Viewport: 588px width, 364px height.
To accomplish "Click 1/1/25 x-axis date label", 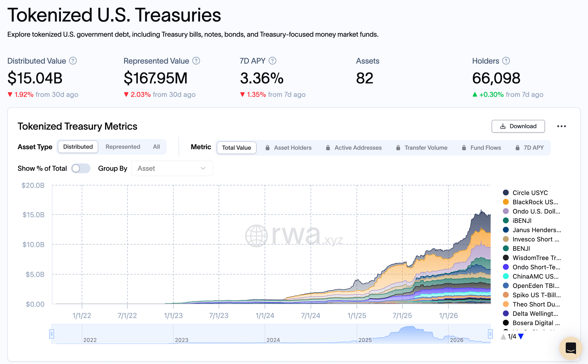I will [357, 315].
